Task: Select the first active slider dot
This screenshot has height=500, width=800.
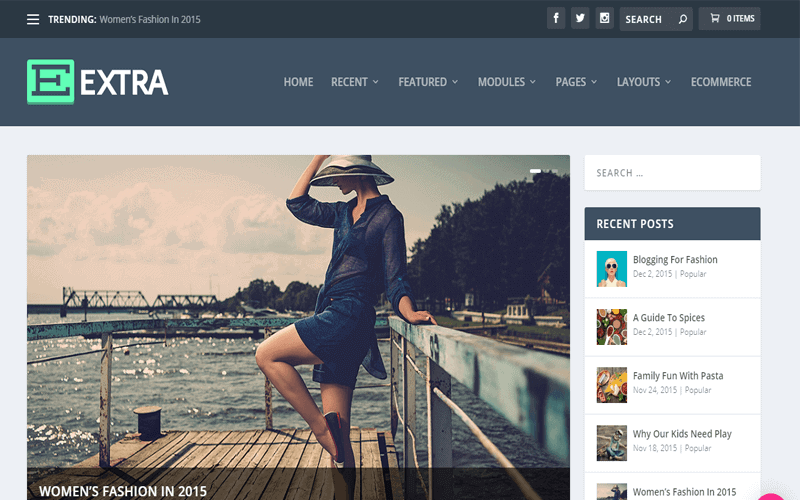Action: 535,171
